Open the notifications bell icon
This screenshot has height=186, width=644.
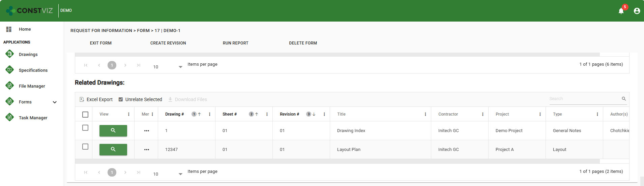621,11
